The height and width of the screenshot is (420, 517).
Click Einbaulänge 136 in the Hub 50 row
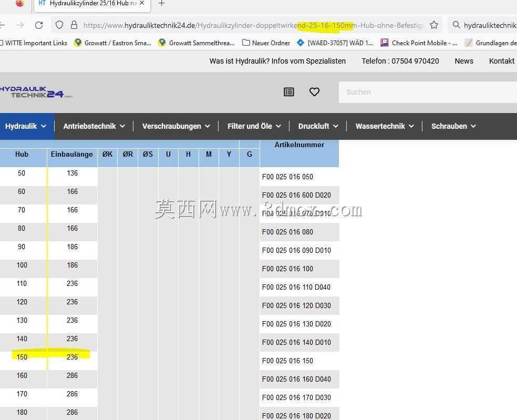click(72, 173)
